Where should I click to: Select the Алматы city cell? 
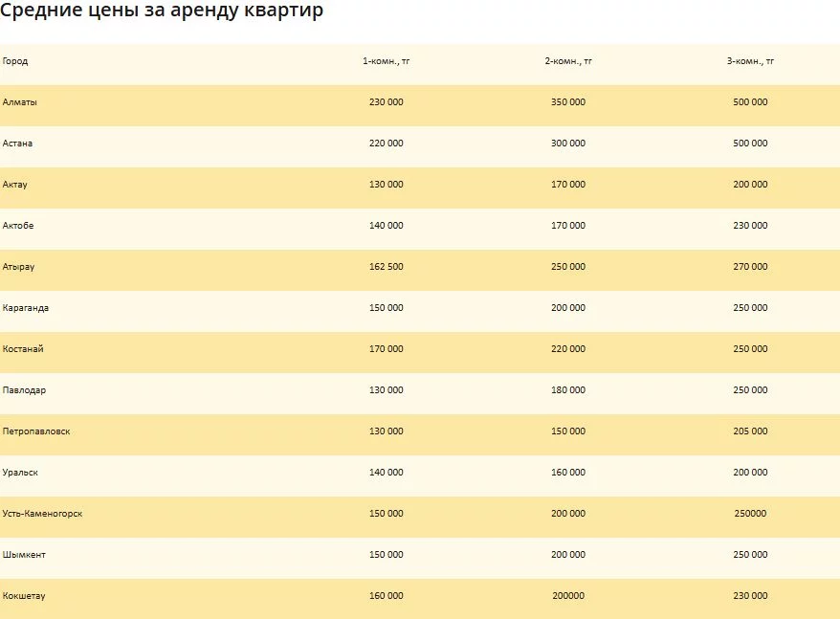(x=20, y=102)
